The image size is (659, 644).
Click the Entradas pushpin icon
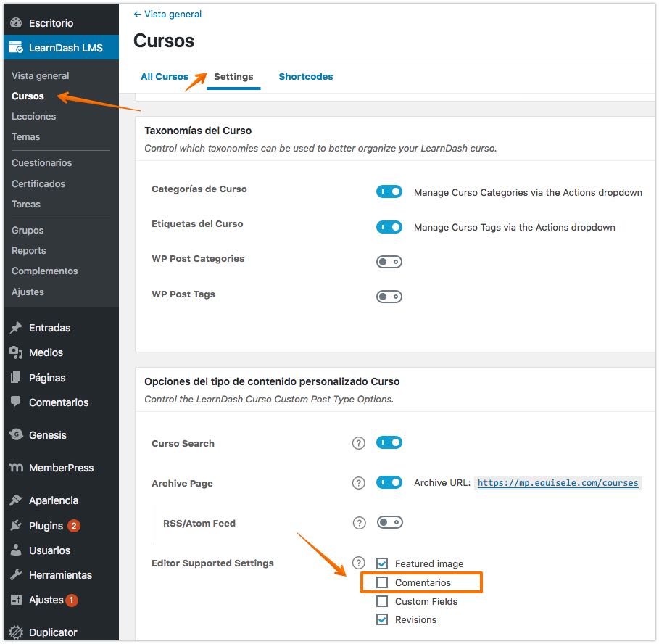pyautogui.click(x=16, y=328)
